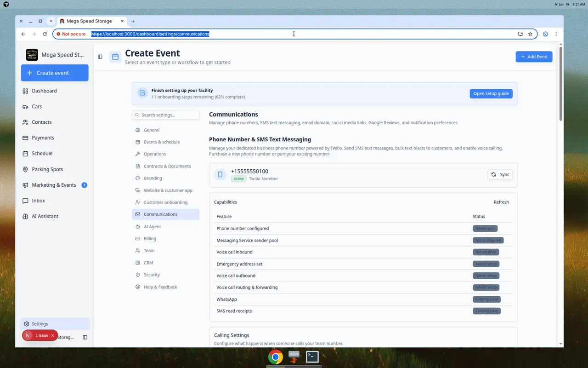Click the globe icon for General settings
588x368 pixels.
pos(138,130)
